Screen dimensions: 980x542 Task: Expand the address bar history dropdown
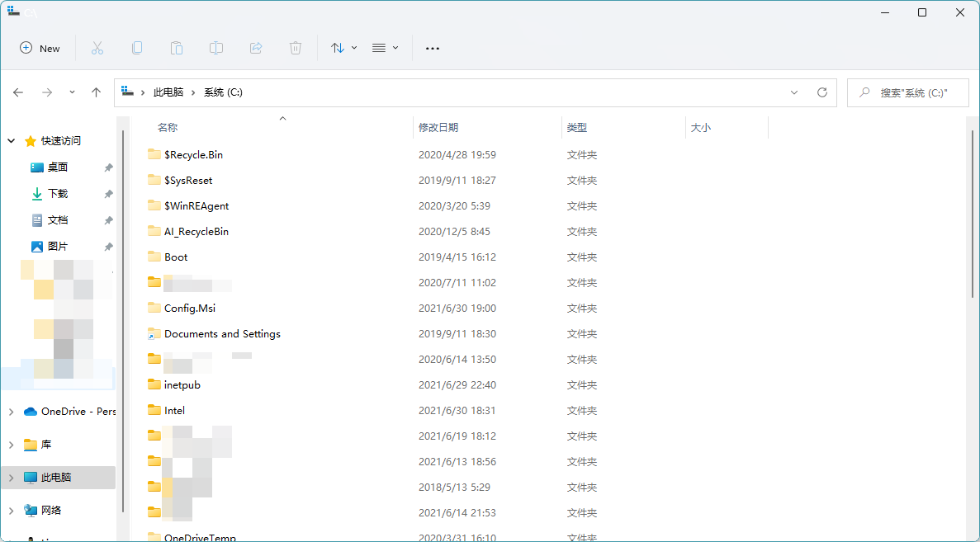[x=794, y=92]
